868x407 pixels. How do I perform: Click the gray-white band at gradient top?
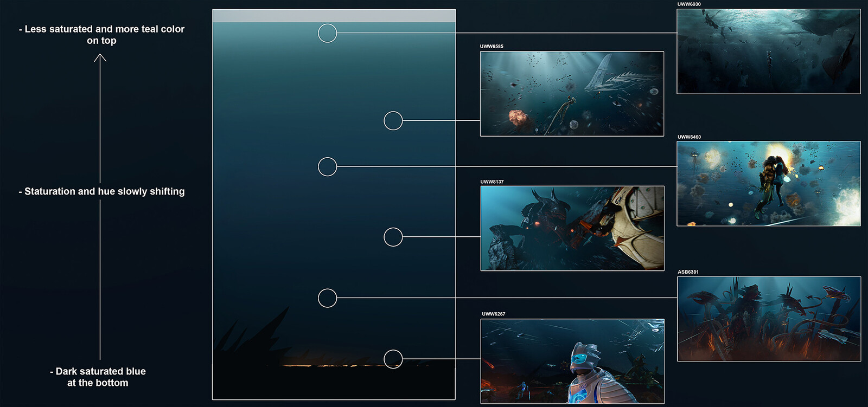tap(334, 16)
